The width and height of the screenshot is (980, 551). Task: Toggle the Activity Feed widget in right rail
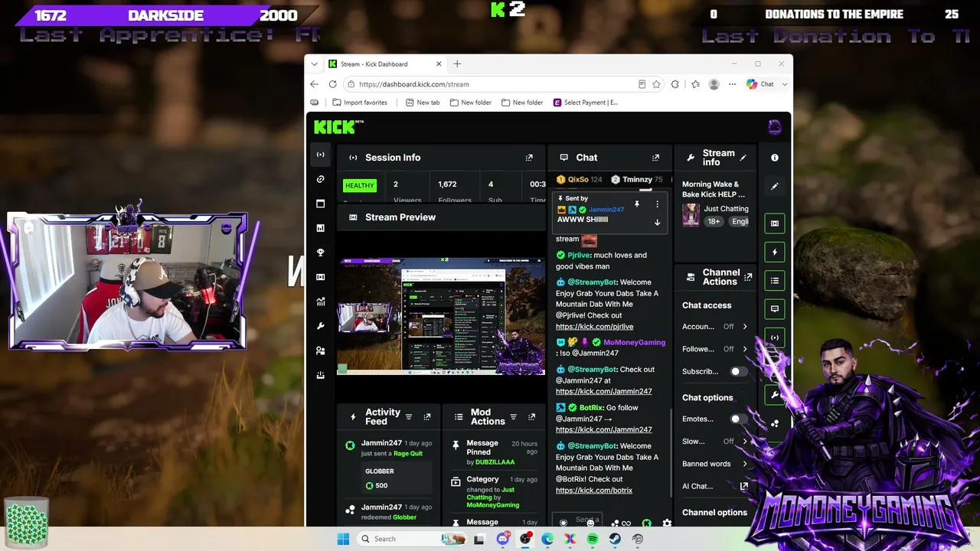click(775, 252)
